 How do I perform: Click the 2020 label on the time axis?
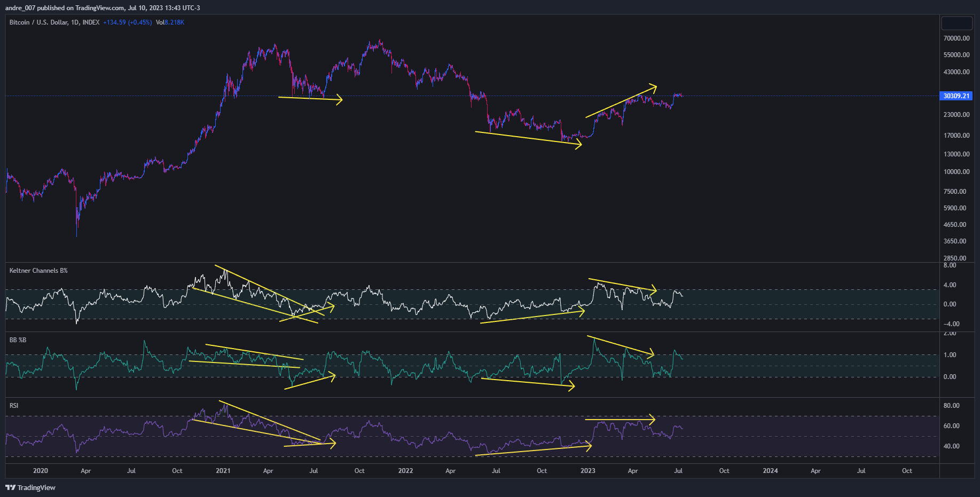point(41,471)
